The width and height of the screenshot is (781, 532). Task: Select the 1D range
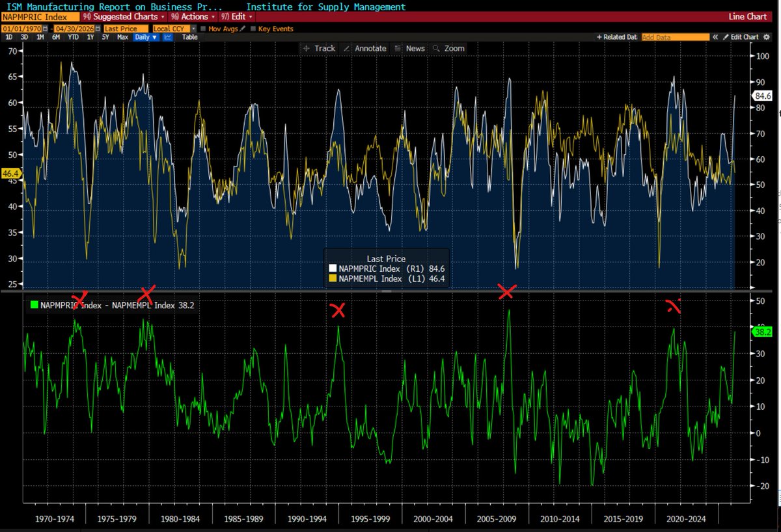[9, 37]
